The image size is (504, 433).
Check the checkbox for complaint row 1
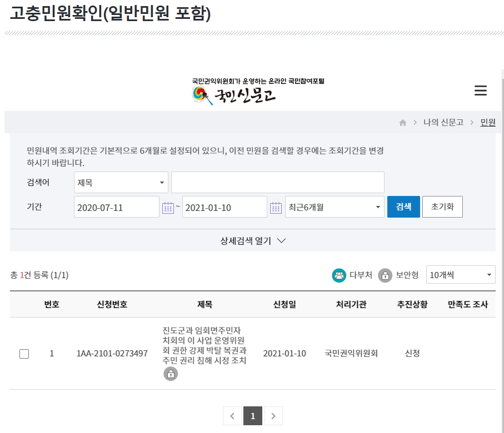point(24,354)
